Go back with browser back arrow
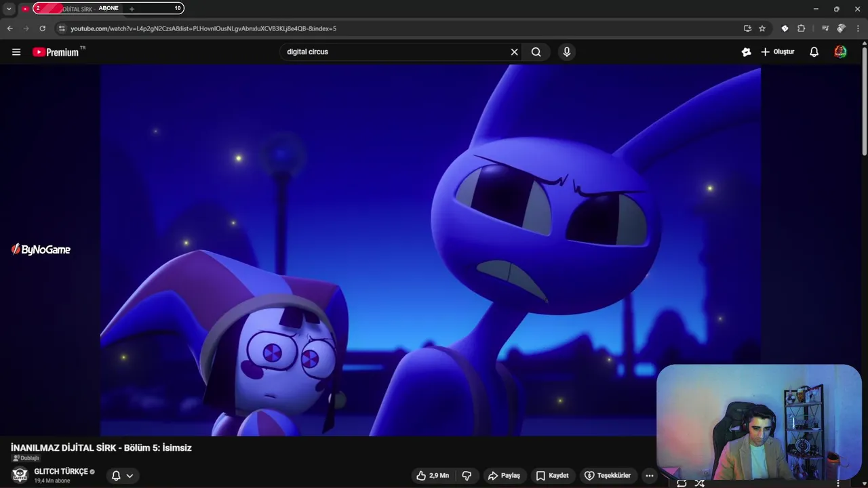The width and height of the screenshot is (868, 488). click(9, 28)
